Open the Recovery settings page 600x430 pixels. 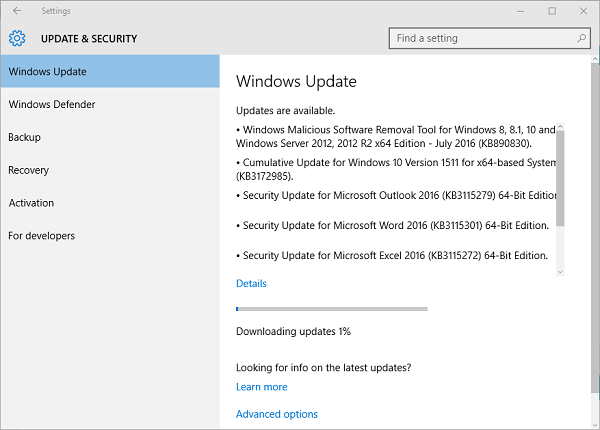(29, 170)
